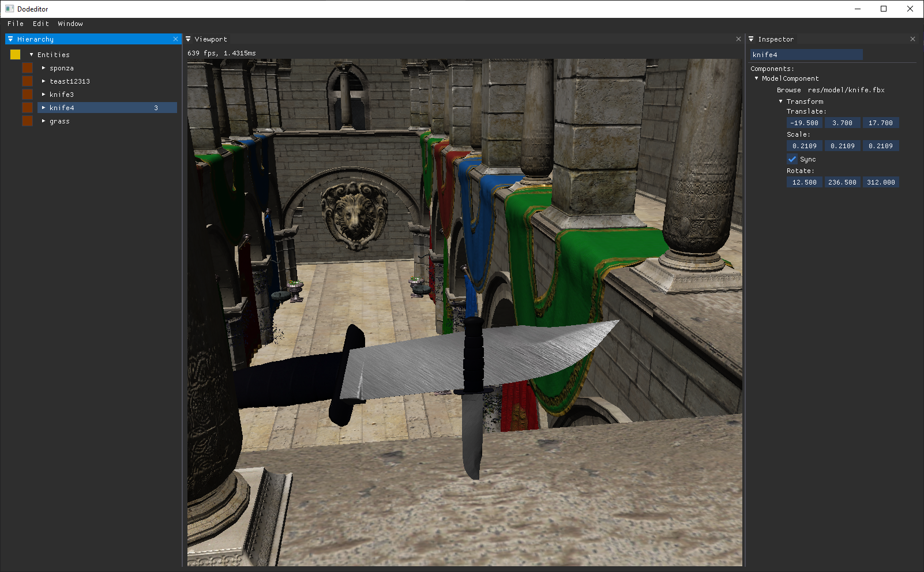
Task: Click the last Scale field
Action: pyautogui.click(x=881, y=146)
